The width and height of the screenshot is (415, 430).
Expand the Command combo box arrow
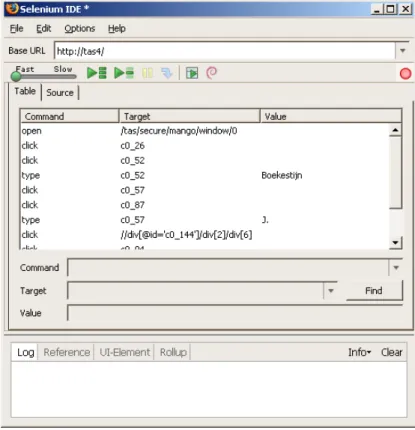[396, 267]
